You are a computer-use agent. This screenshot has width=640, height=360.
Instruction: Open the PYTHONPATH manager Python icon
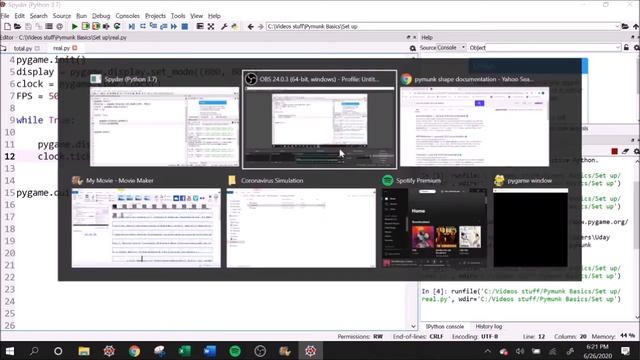[234, 27]
